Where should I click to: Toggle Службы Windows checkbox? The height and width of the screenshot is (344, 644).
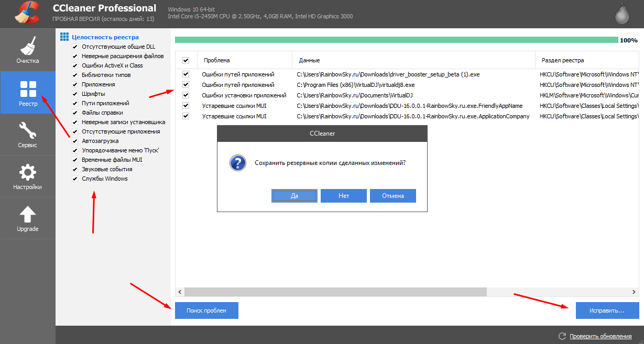click(75, 179)
